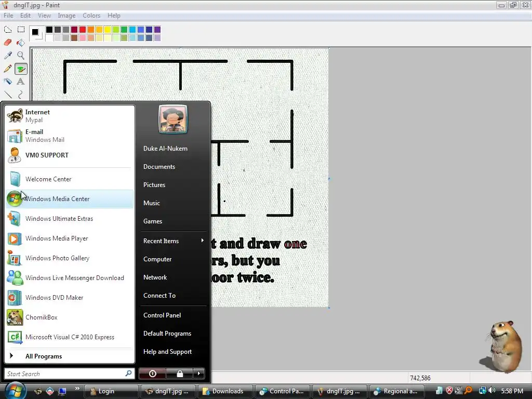Open Connect To from Start menu
The width and height of the screenshot is (532, 399).
(174, 296)
